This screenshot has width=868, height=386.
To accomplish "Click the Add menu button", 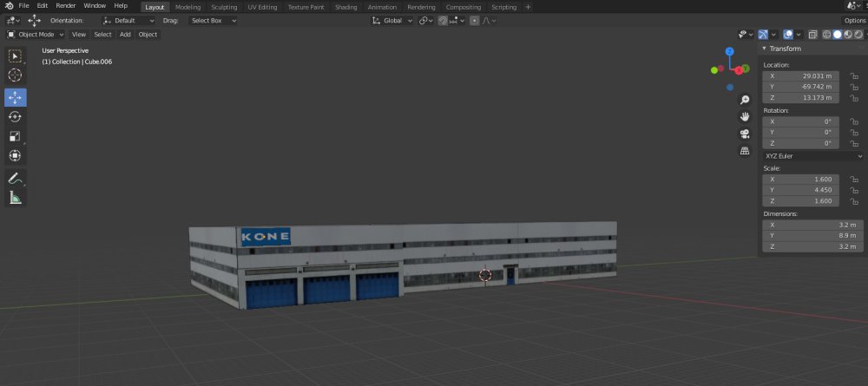I will [125, 35].
